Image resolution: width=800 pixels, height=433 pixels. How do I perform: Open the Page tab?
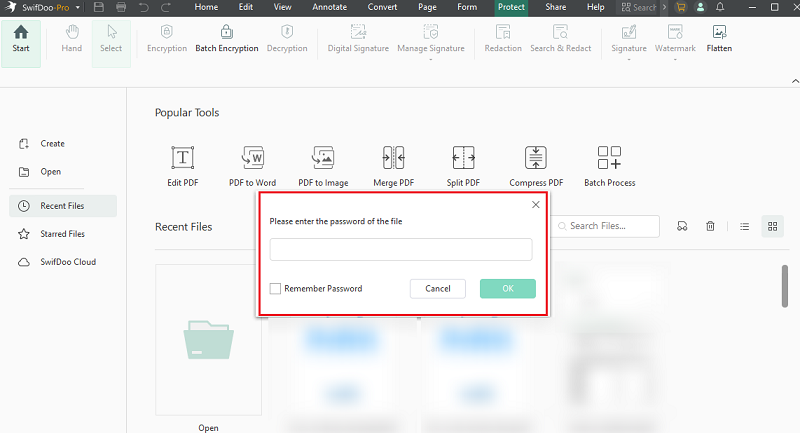[427, 7]
